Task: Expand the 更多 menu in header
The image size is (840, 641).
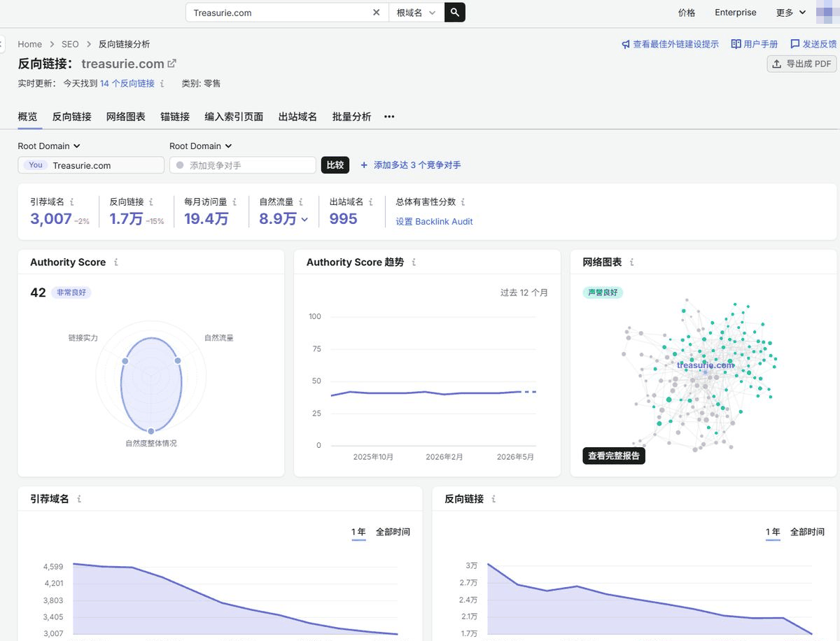Action: pyautogui.click(x=791, y=13)
